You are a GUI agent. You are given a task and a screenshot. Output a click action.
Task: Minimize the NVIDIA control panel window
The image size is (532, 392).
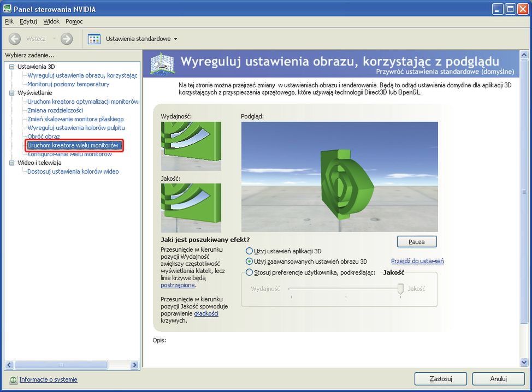pos(498,9)
